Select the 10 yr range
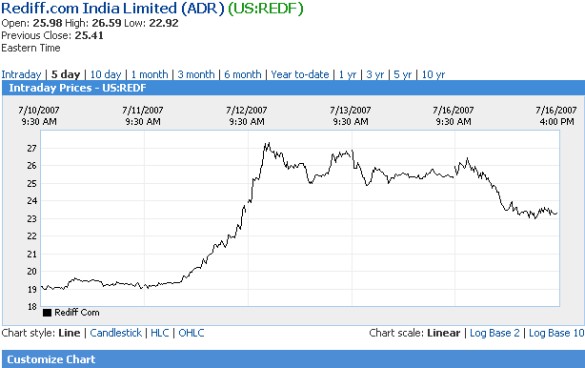585x368 pixels. tap(433, 74)
